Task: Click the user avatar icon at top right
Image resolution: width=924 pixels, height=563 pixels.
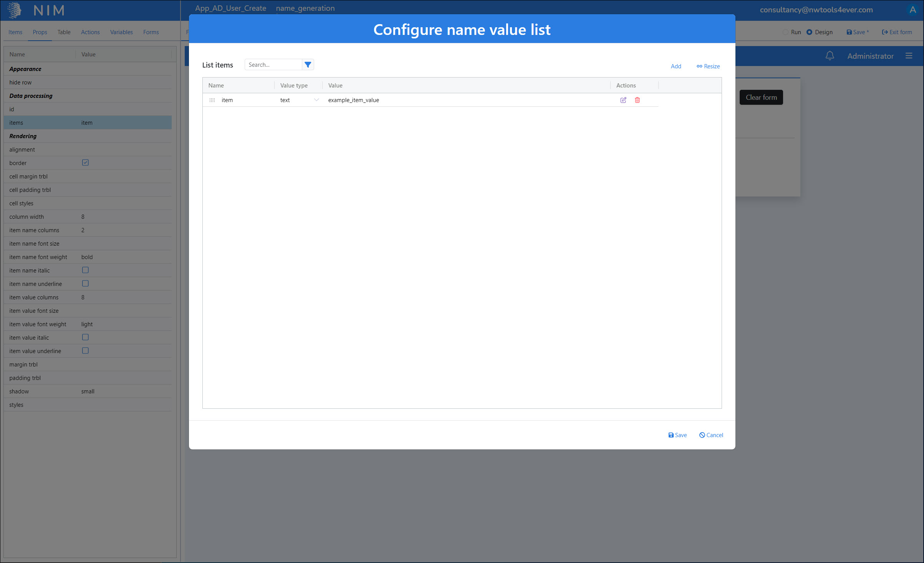Action: [912, 10]
